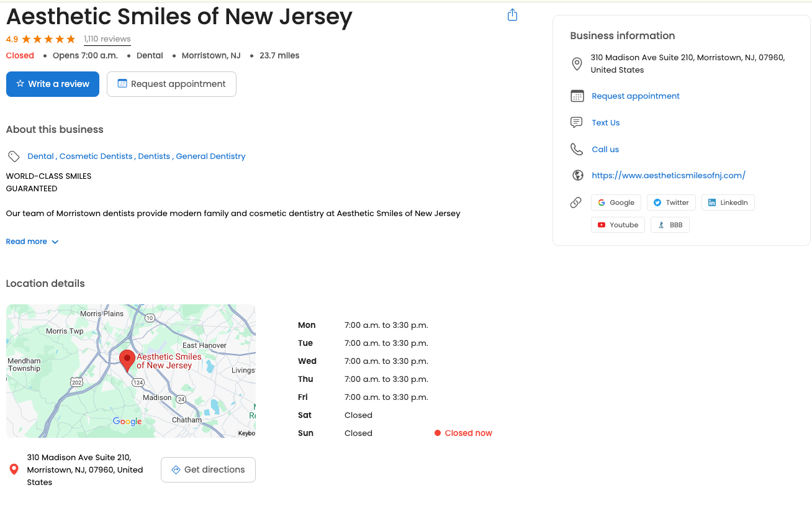Open the Dentists category link
The image size is (812, 508).
(154, 156)
